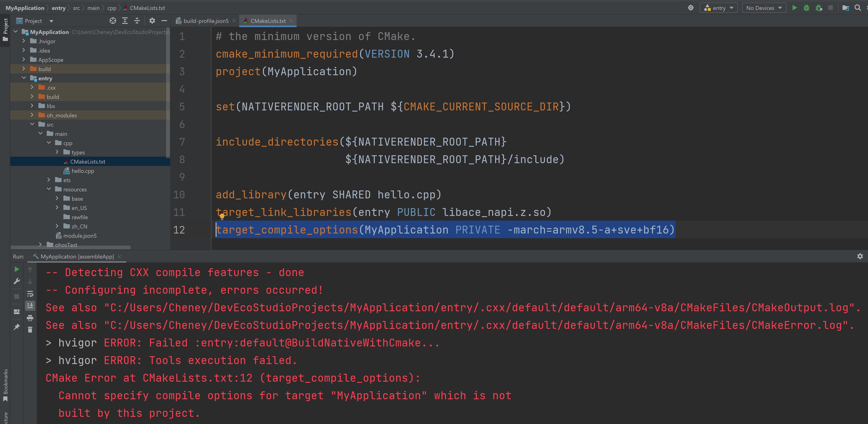
Task: Click the wrench icon in the Run panel
Action: [x=16, y=281]
